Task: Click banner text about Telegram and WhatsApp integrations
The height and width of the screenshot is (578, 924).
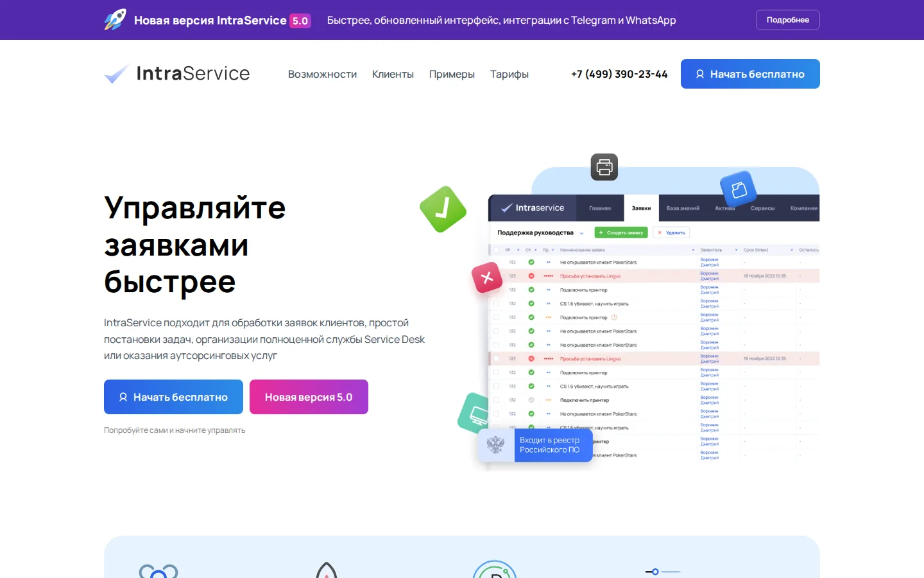Action: click(x=501, y=21)
